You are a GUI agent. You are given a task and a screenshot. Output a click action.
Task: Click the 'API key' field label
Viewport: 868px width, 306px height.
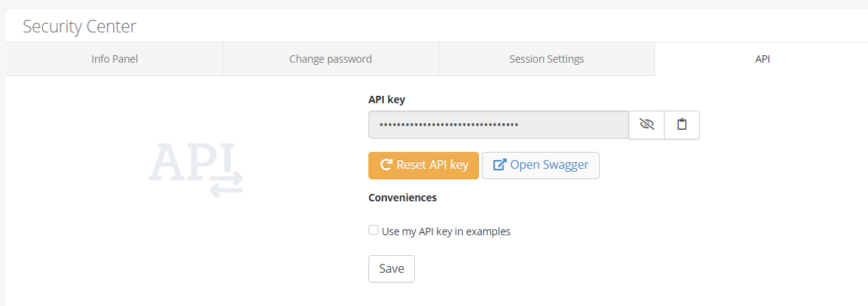point(387,99)
